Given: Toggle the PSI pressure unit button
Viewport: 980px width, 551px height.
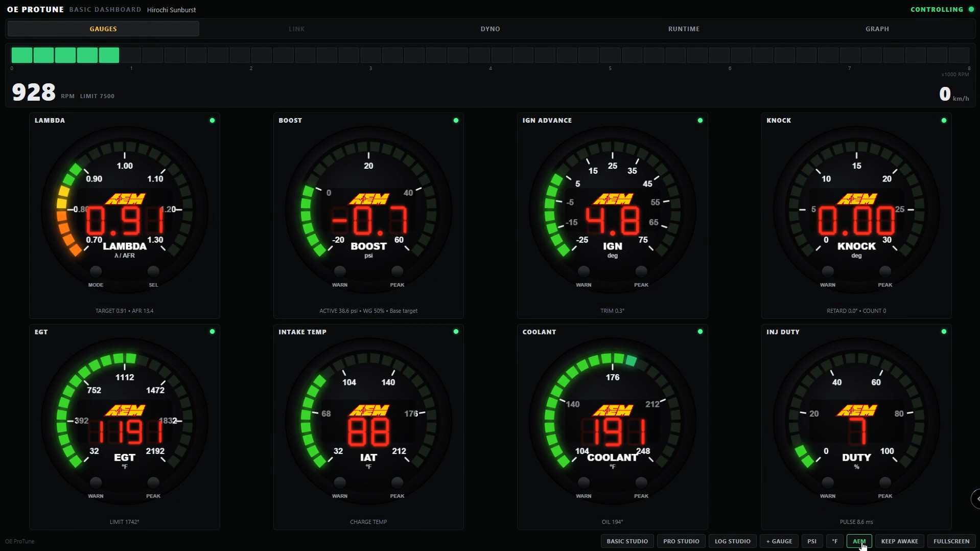Looking at the screenshot, I should 812,541.
